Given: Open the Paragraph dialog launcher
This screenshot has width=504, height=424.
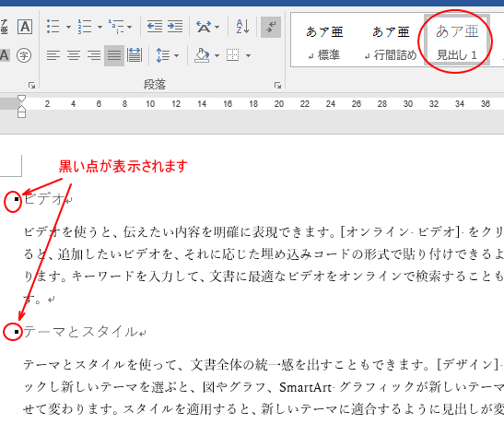Looking at the screenshot, I should [x=277, y=85].
